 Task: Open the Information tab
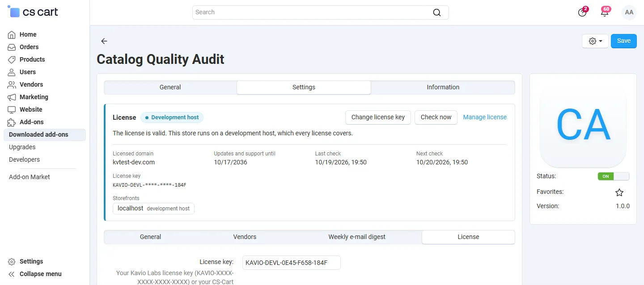click(x=443, y=88)
